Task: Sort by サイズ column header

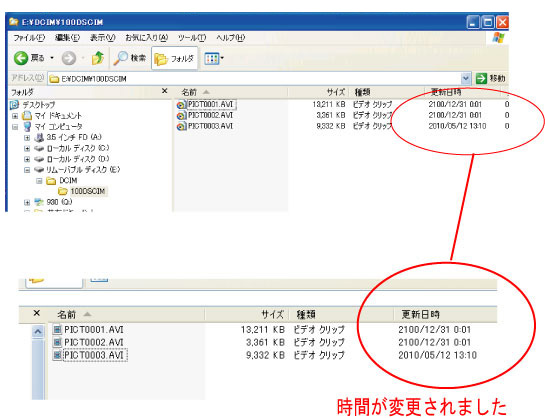Action: [336, 92]
